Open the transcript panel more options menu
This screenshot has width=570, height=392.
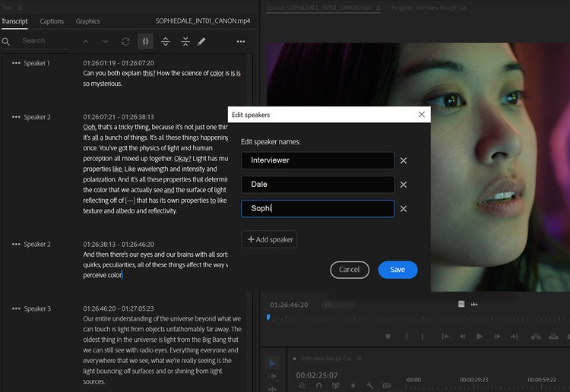241,41
